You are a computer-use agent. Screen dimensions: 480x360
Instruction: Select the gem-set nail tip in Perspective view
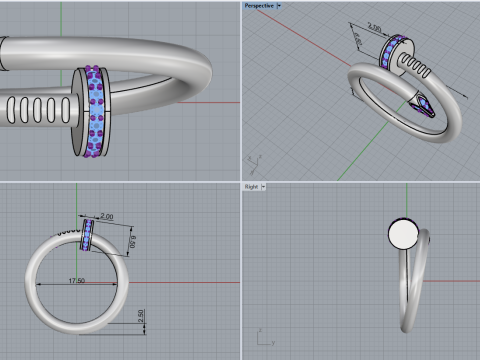422,106
